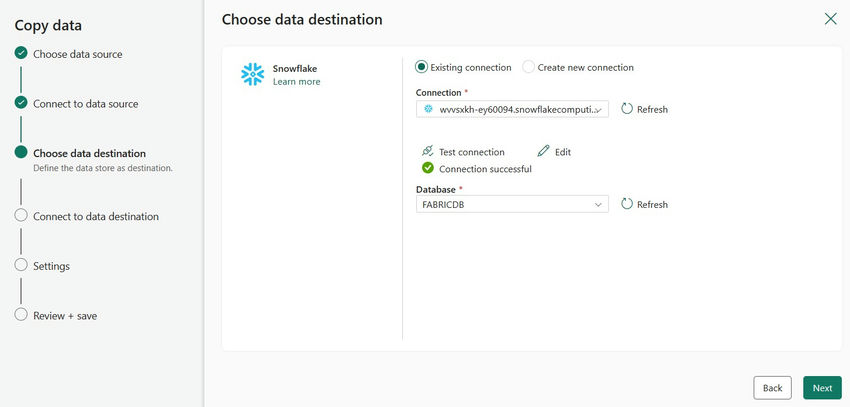Click the Connection successful status text
Viewport: 850px width, 407px height.
[485, 169]
